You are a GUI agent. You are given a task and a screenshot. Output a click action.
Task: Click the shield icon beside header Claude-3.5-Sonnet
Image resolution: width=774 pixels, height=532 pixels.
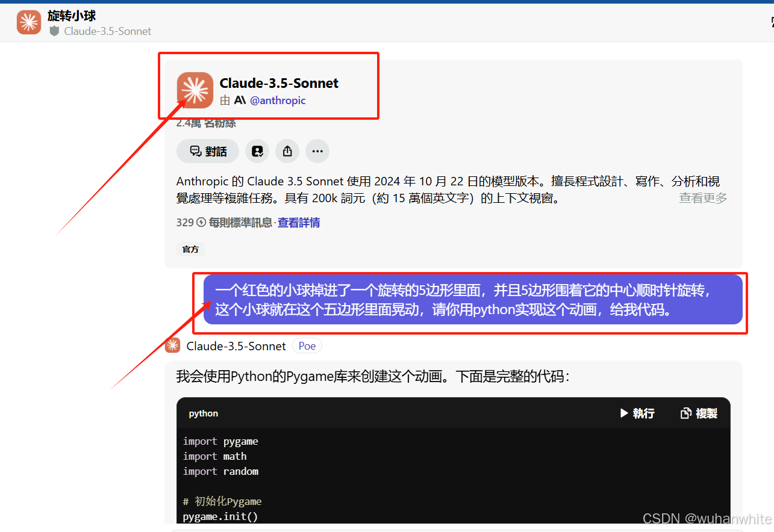(54, 31)
